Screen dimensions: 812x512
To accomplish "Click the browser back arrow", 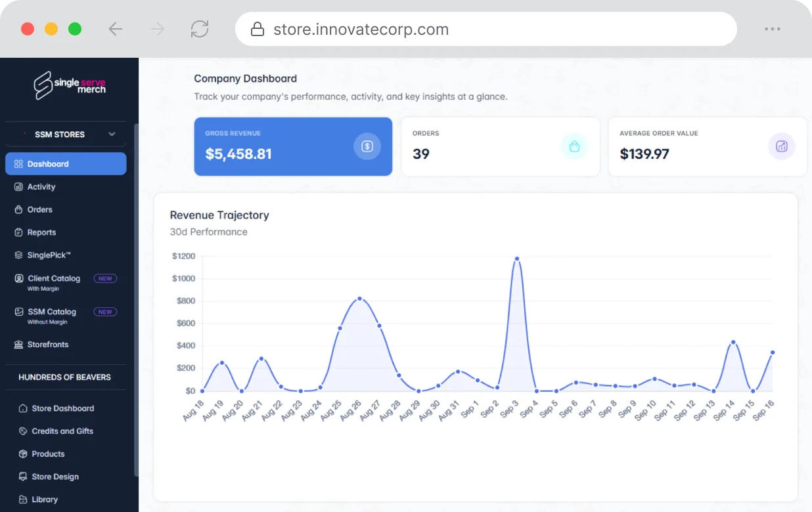I will point(116,29).
